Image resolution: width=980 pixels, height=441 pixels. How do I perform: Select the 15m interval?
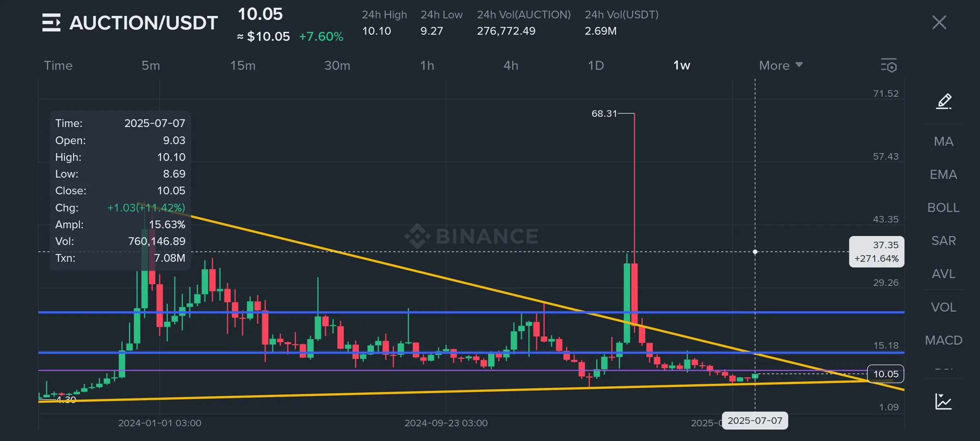tap(243, 65)
